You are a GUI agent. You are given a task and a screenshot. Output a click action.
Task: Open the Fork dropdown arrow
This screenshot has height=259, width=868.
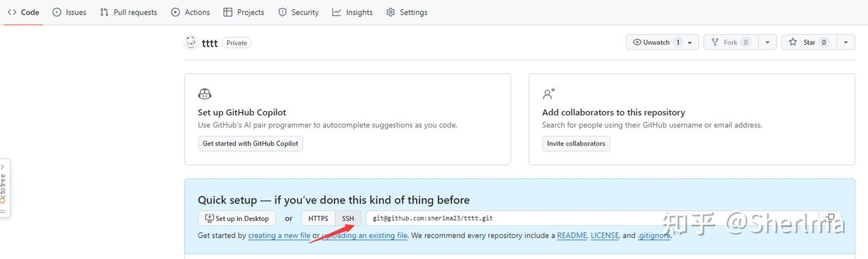click(x=767, y=42)
